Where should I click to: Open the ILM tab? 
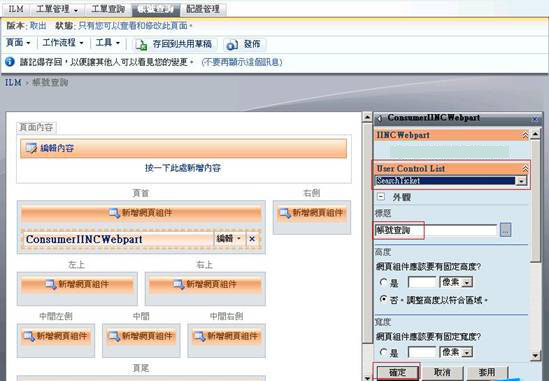click(15, 9)
